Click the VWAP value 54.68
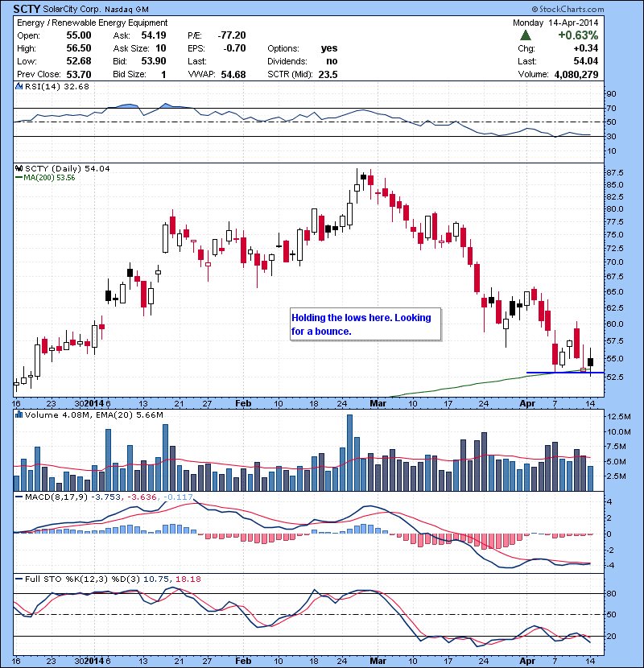The height and width of the screenshot is (668, 644). [x=233, y=75]
